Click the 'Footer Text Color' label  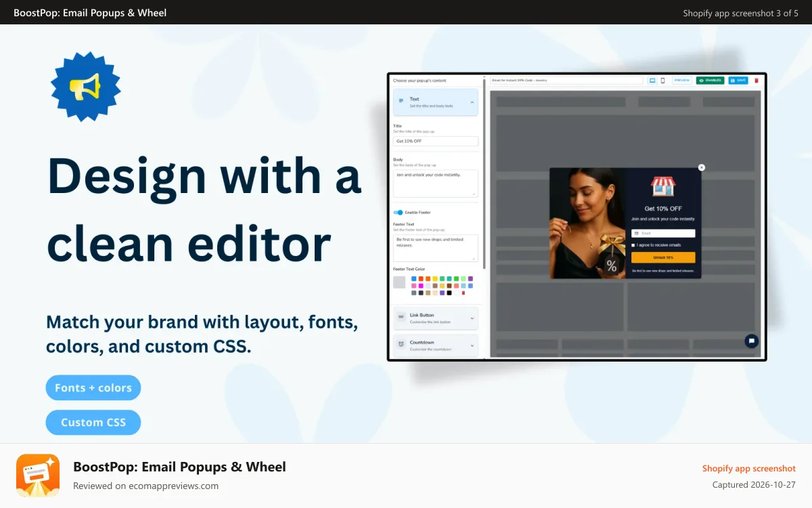[x=409, y=269]
